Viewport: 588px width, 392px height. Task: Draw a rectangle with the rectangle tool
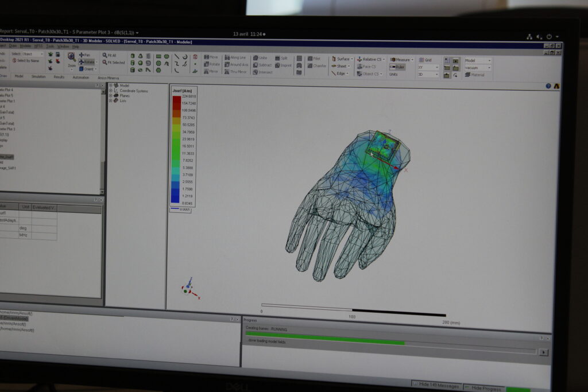158,56
